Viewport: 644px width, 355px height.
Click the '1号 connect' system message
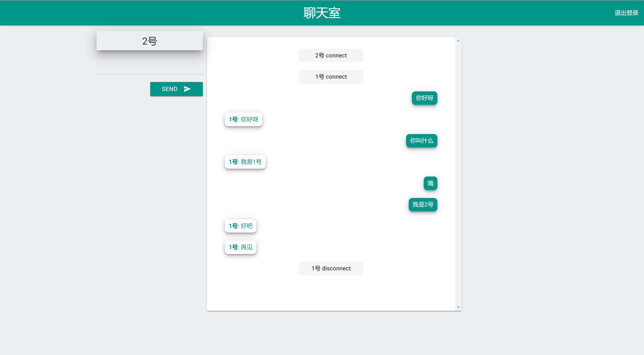tap(331, 77)
